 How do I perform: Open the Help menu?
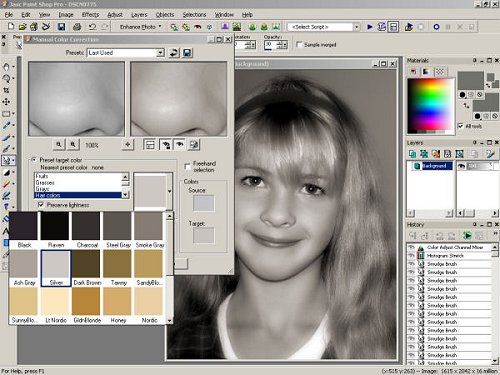coord(247,15)
